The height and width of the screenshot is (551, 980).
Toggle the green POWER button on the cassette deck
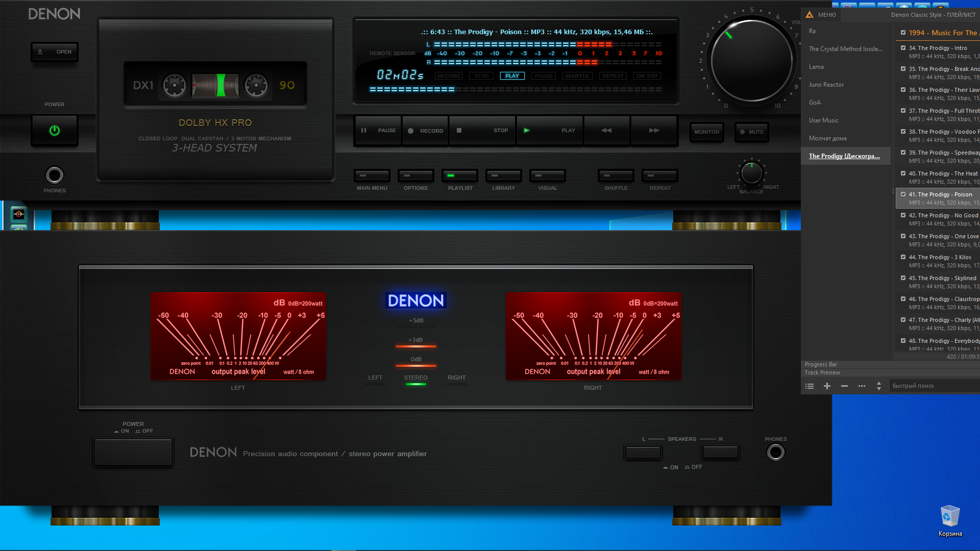click(x=55, y=131)
